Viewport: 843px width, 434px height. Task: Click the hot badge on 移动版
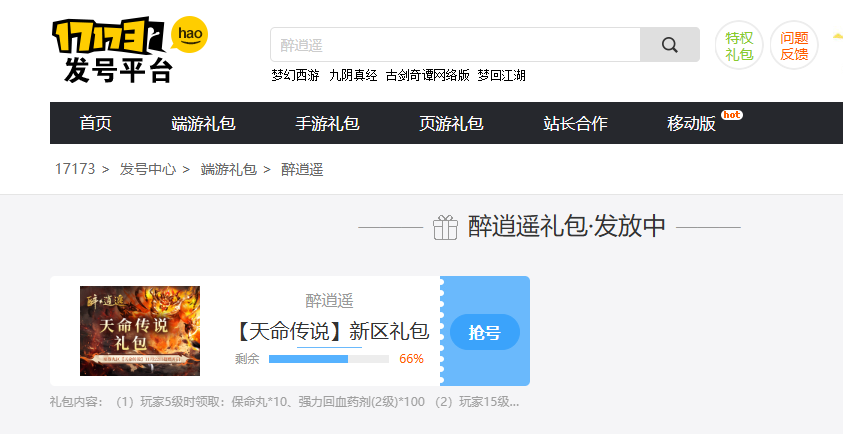click(x=732, y=115)
